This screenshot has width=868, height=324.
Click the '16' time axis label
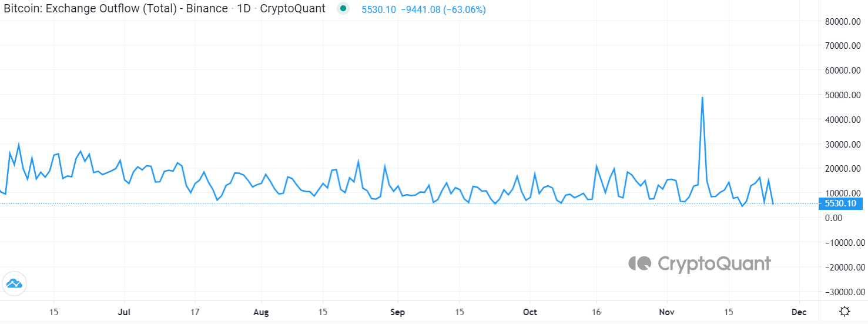(x=597, y=312)
